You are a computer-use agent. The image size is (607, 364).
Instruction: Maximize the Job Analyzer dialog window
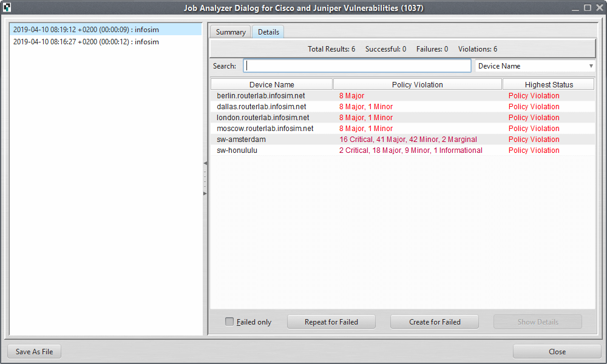coord(588,8)
